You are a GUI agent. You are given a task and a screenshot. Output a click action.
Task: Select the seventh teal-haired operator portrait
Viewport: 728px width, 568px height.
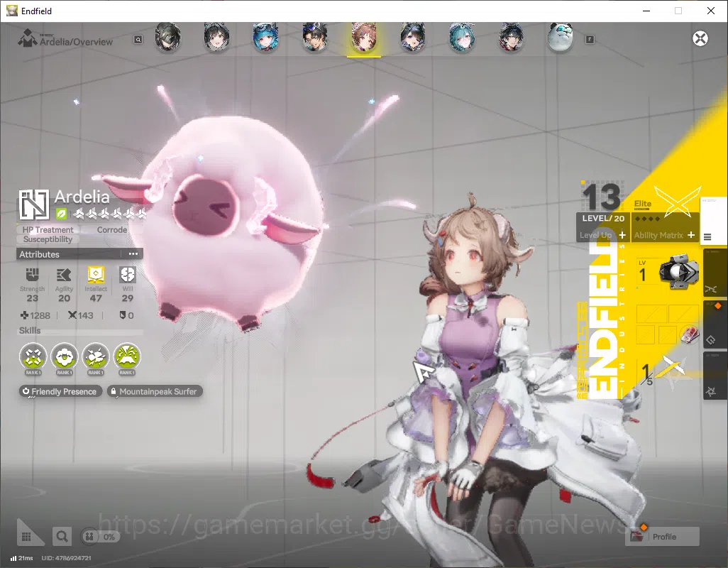click(462, 37)
